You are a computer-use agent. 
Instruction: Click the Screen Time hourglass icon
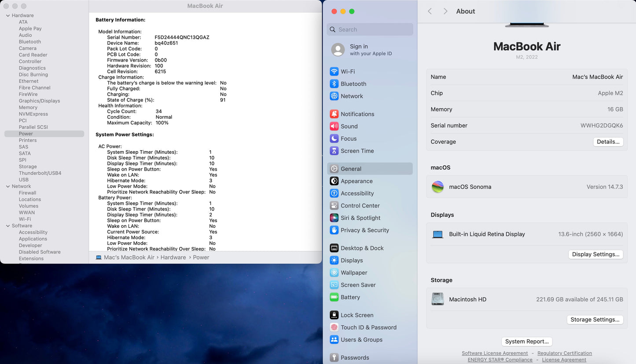point(334,151)
